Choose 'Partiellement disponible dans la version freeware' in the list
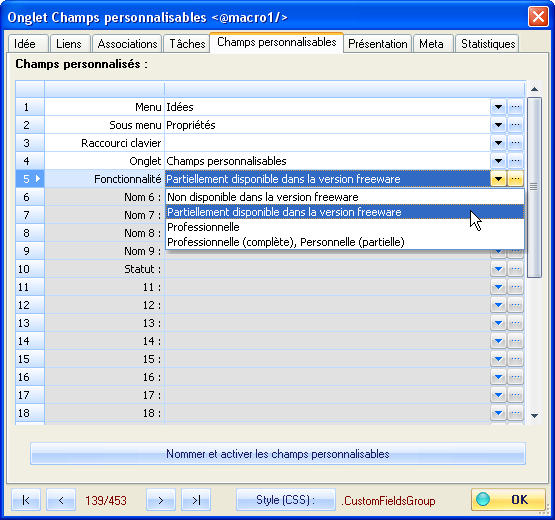This screenshot has height=520, width=555. [345, 212]
